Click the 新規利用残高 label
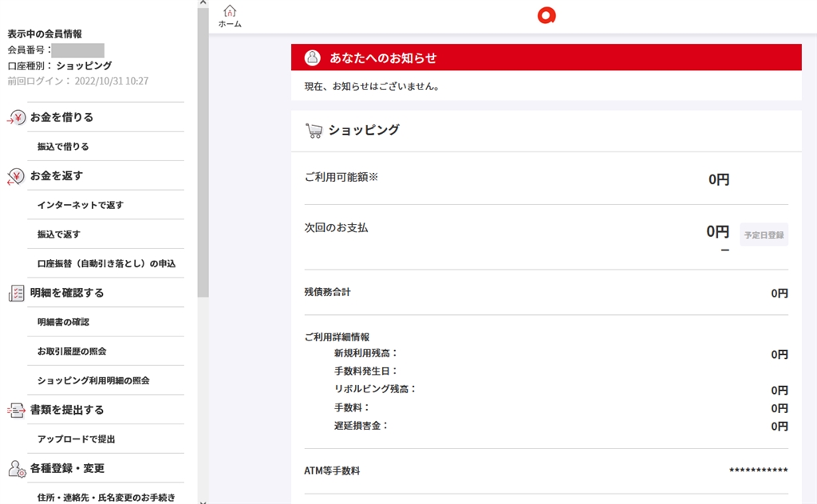Image resolution: width=817 pixels, height=504 pixels. pos(365,353)
